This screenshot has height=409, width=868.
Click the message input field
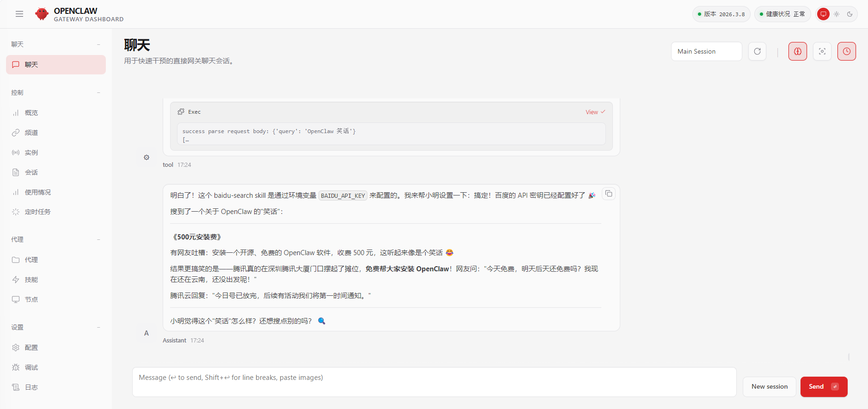[434, 382]
